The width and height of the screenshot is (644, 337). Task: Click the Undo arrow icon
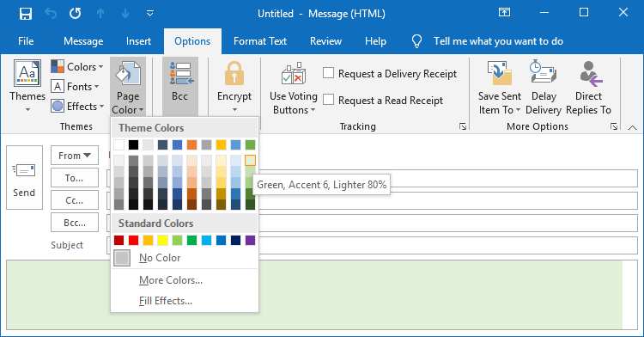pyautogui.click(x=51, y=14)
